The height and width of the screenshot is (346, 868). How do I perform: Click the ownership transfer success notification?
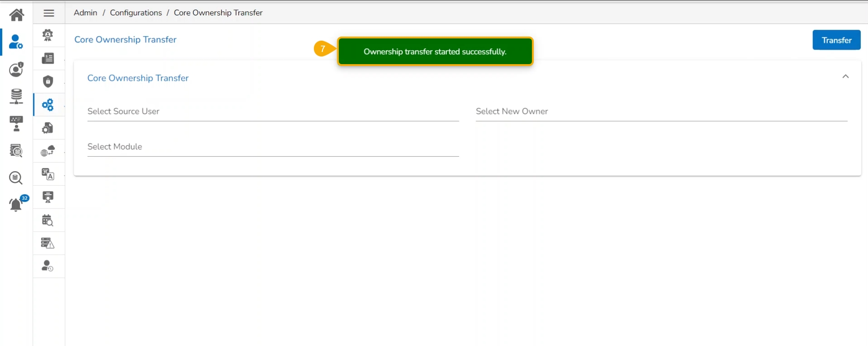(x=435, y=51)
